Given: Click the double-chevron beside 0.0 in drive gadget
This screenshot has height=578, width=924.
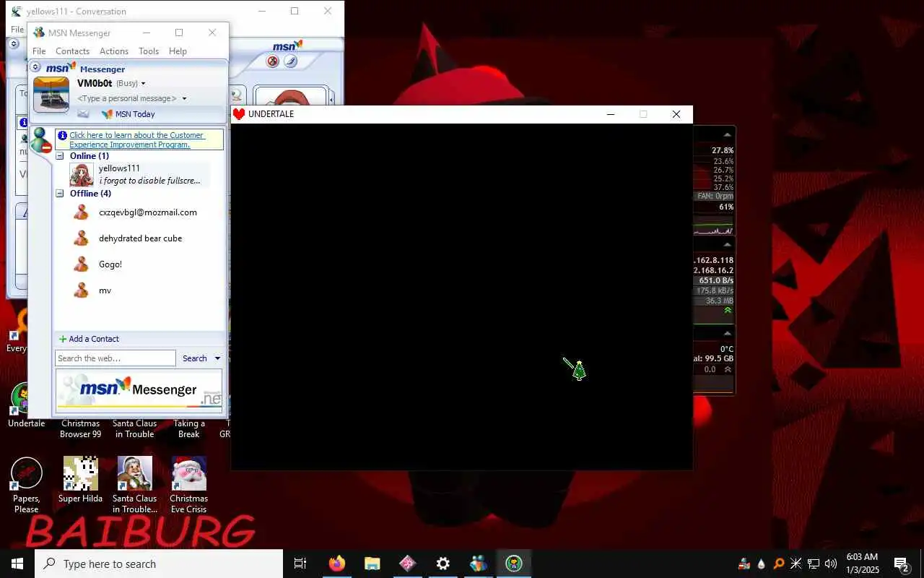Looking at the screenshot, I should click(x=728, y=369).
